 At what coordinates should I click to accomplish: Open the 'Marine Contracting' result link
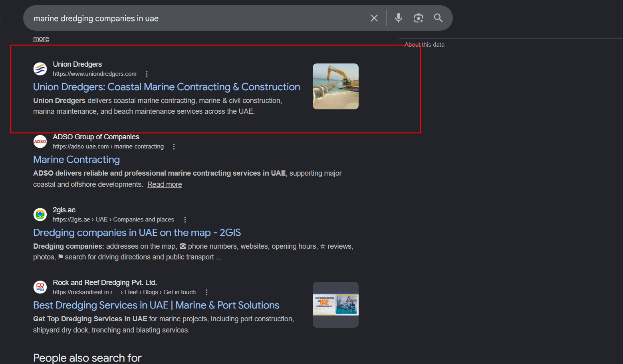pyautogui.click(x=76, y=160)
